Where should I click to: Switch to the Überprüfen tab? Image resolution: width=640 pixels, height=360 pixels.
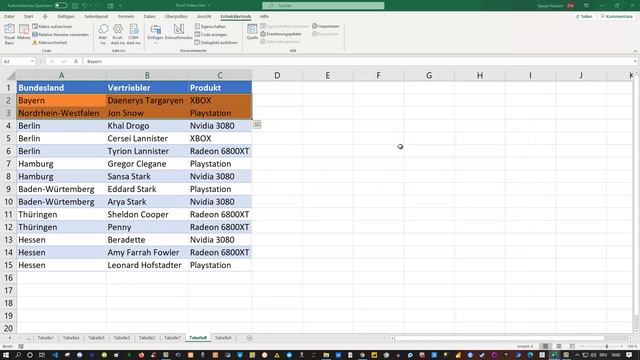point(176,16)
